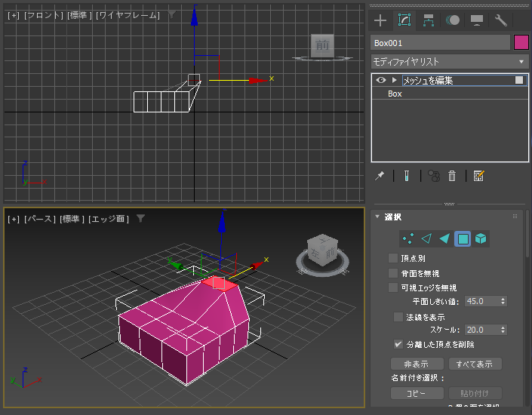Viewport: 532px width, 415px height.
Task: Click the perspective viewport ViewCube
Action: point(323,250)
